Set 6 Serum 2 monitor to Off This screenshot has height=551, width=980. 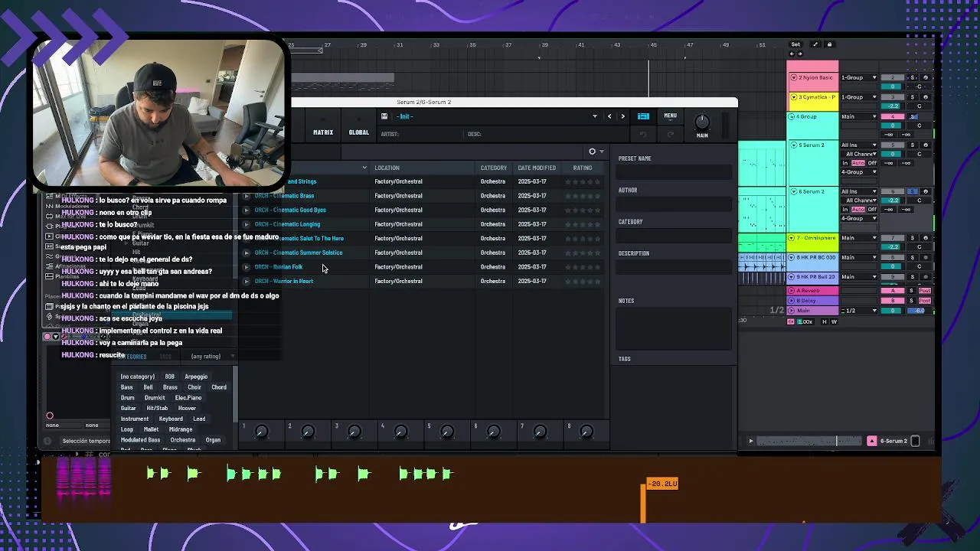click(x=873, y=209)
